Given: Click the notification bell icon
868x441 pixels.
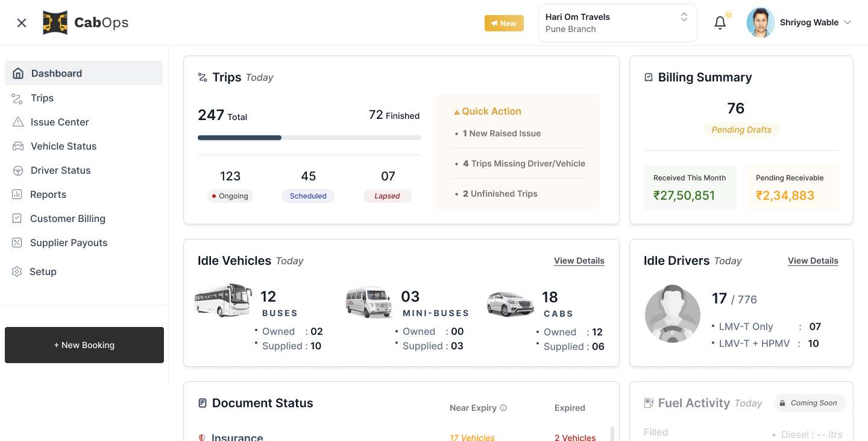Looking at the screenshot, I should pyautogui.click(x=720, y=23).
